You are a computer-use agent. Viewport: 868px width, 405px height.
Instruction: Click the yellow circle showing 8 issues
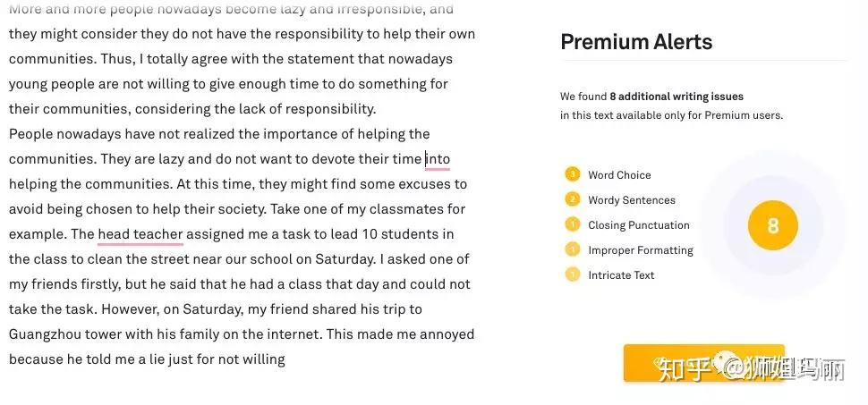(x=772, y=225)
